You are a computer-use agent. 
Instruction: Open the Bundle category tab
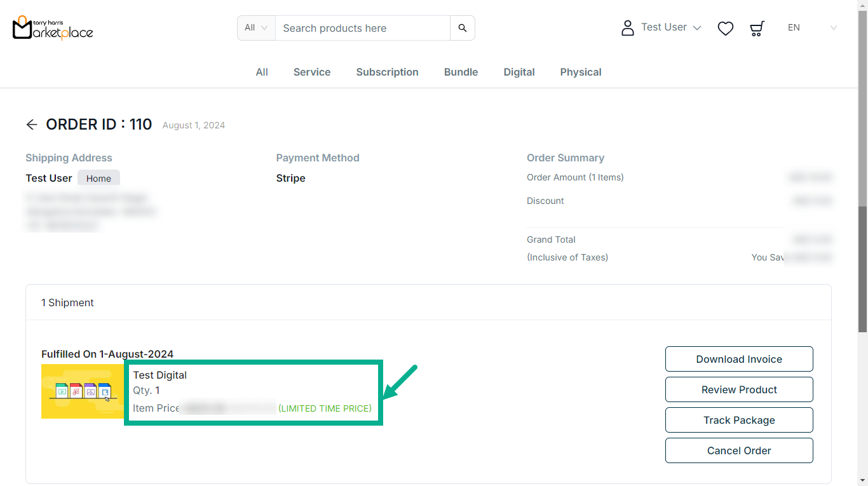(x=461, y=72)
